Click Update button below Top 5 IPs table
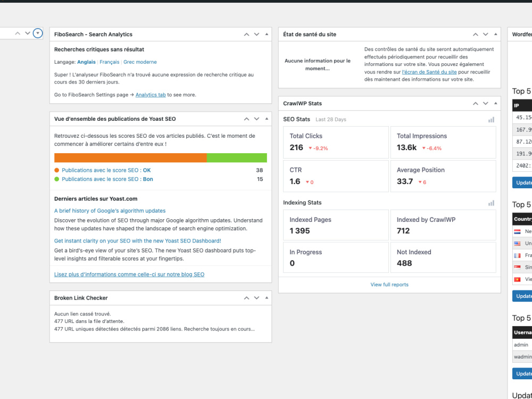The image size is (532, 399). click(x=522, y=182)
